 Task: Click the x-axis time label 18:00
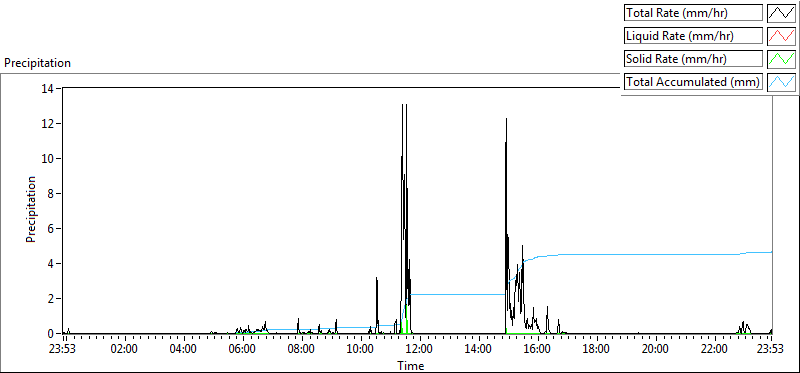point(596,350)
